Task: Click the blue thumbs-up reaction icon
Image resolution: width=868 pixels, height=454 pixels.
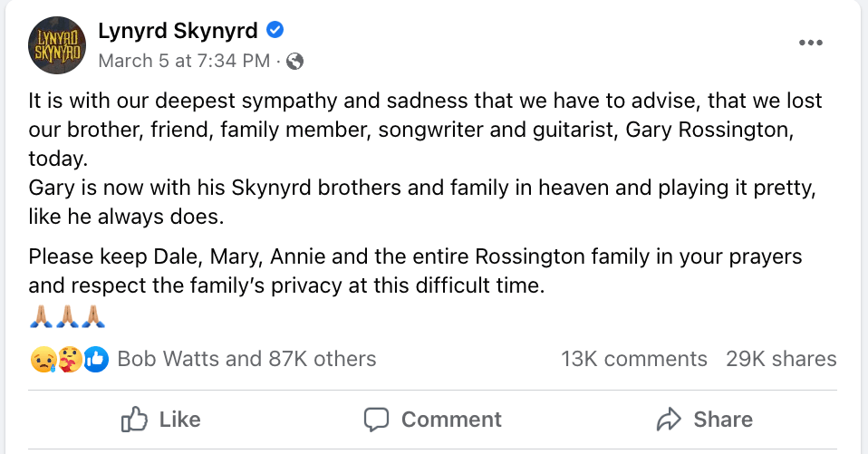Action: point(96,359)
